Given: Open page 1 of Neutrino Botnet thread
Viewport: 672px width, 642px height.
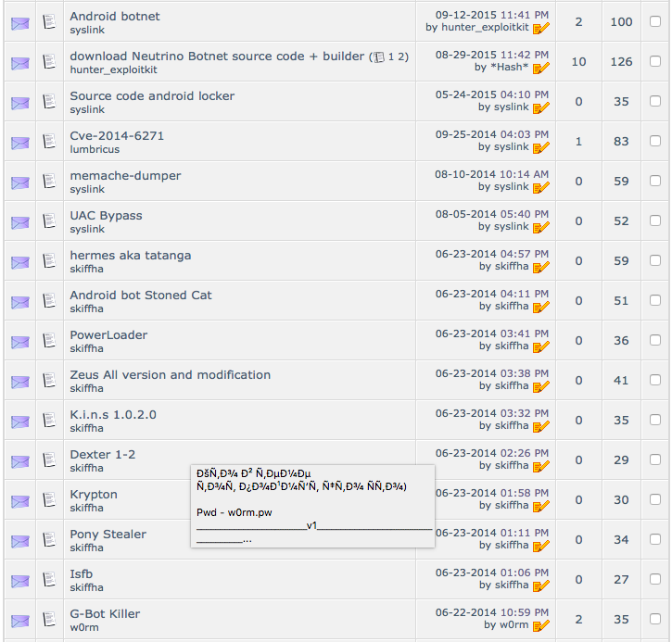Looking at the screenshot, I should click(x=390, y=57).
